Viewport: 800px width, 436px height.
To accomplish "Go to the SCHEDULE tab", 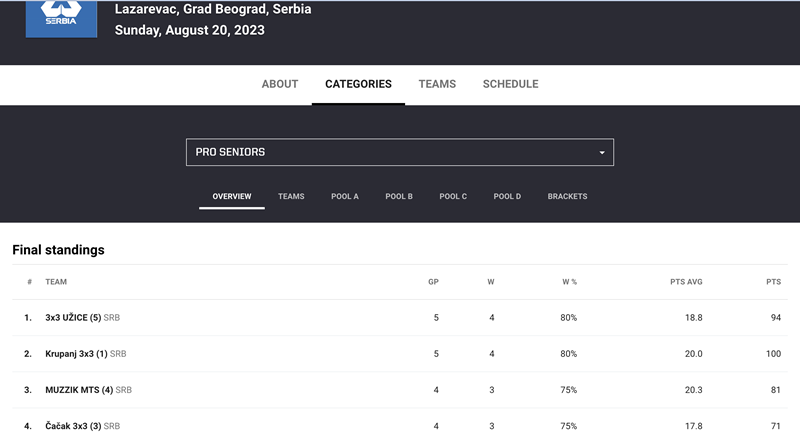I will (x=510, y=84).
